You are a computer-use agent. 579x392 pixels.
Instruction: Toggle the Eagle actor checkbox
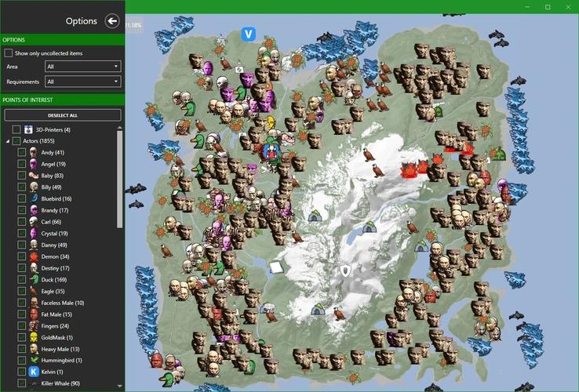pos(22,291)
